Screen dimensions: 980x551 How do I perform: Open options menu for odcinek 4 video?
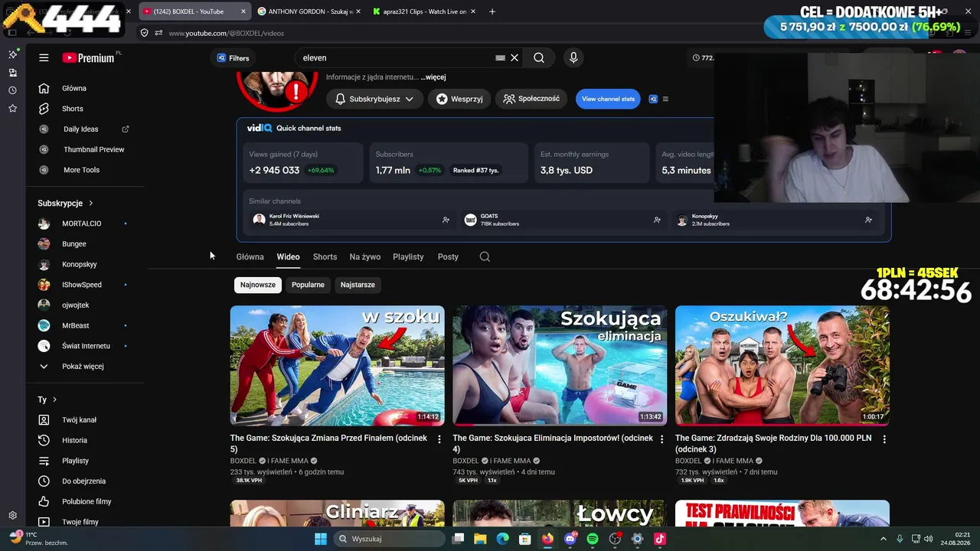pos(662,439)
